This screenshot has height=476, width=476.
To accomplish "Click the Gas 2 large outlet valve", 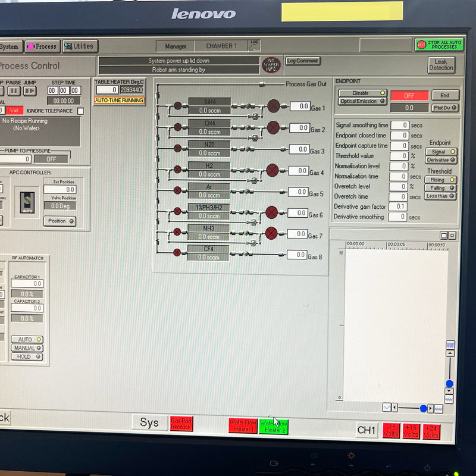I will pyautogui.click(x=273, y=127).
